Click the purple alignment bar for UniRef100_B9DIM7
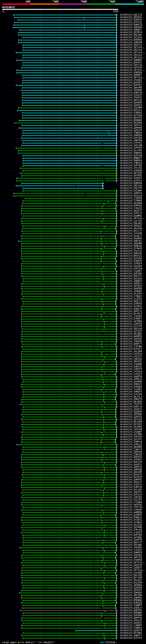 point(69,610)
